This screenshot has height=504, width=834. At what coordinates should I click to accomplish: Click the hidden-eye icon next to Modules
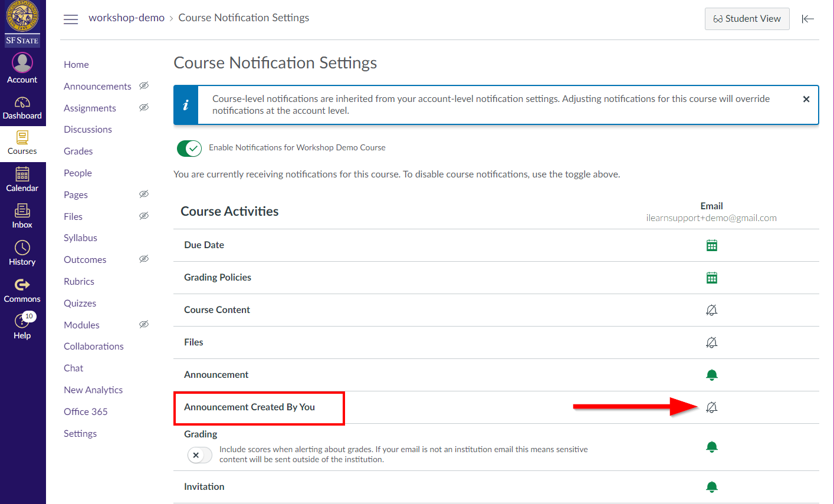[x=143, y=324]
